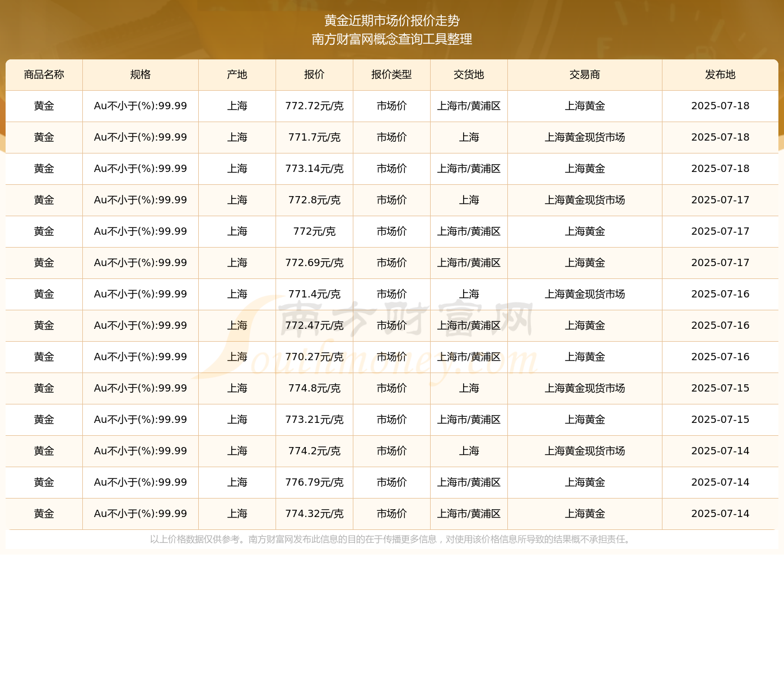Click 黄金 in the 772.72元/克 row
The image size is (784, 675).
(44, 106)
